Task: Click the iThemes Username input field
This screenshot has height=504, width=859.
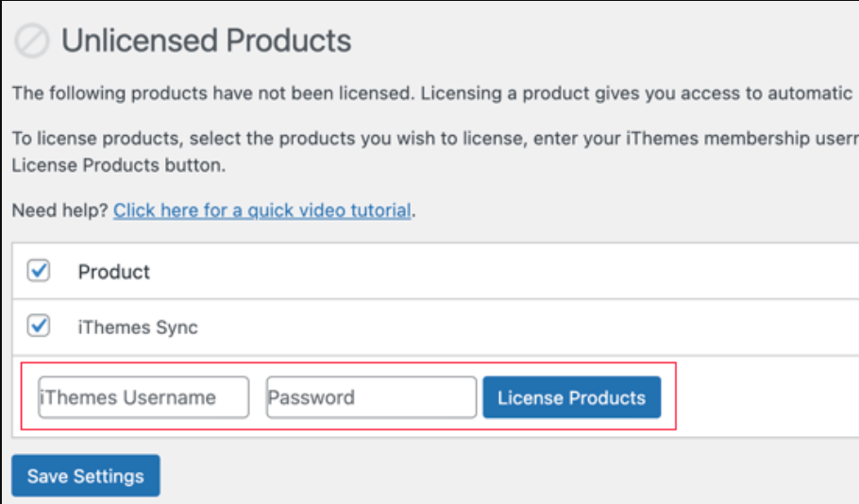Action: [143, 397]
